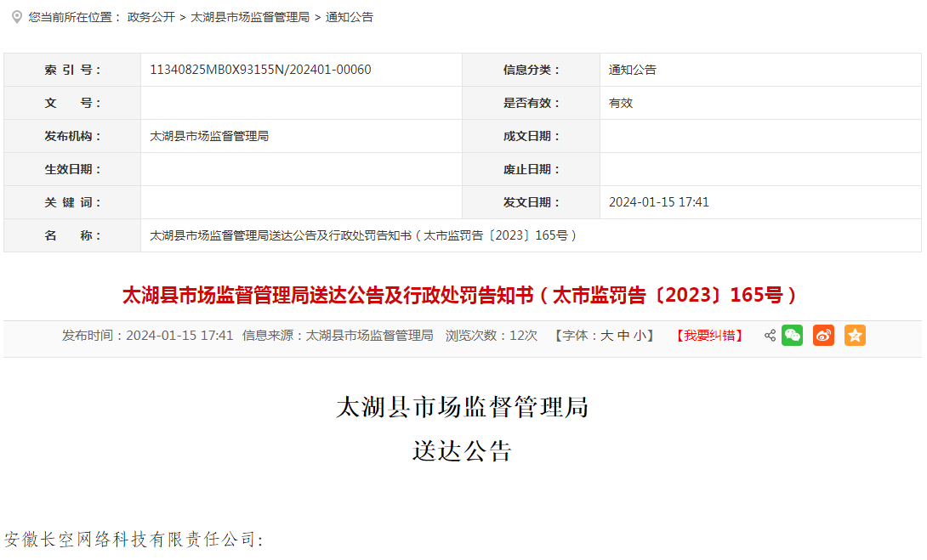Click the red article title heading
Image resolution: width=927 pixels, height=560 pixels.
click(462, 296)
